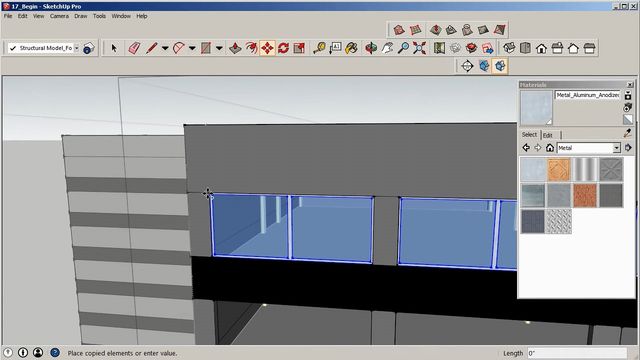Select the sandbox Drape tool
Image resolution: width=640 pixels, height=360 pixels.
click(x=467, y=30)
